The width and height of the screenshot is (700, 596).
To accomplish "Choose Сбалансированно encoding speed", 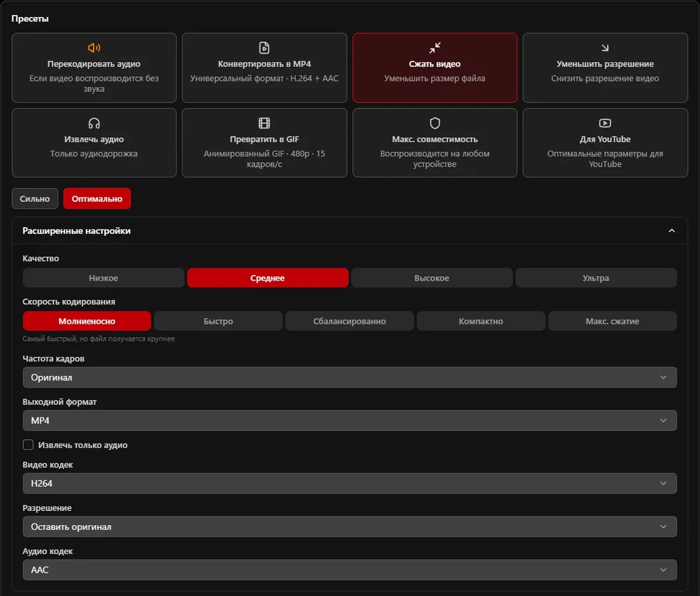I will click(349, 321).
